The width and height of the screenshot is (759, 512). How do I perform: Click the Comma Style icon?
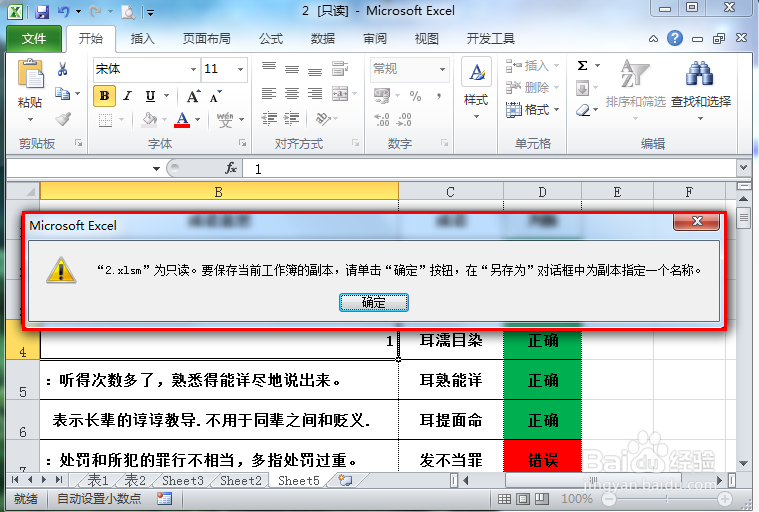click(439, 96)
